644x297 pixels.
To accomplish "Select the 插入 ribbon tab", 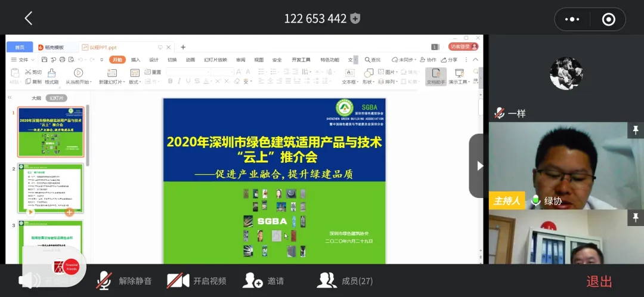I will 135,60.
